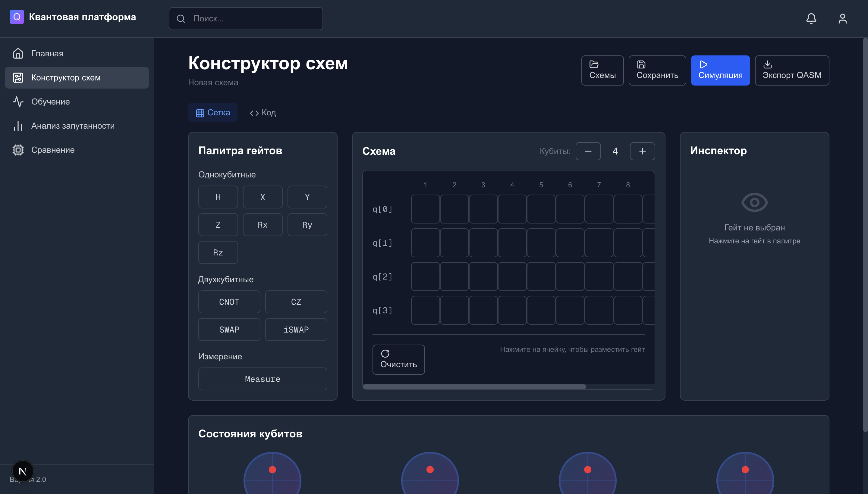The image size is (868, 494).
Task: Select the Y gate
Action: pos(307,197)
